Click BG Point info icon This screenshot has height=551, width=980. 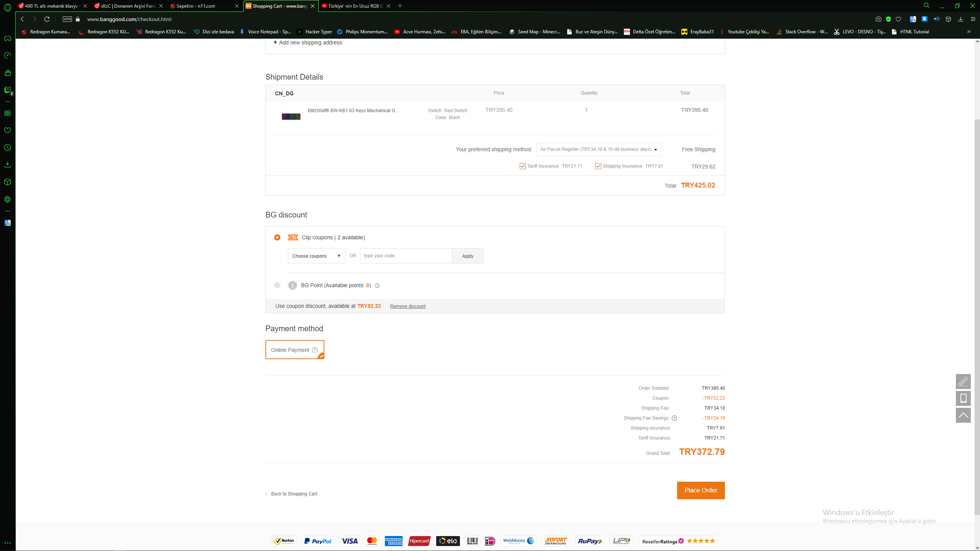point(377,286)
